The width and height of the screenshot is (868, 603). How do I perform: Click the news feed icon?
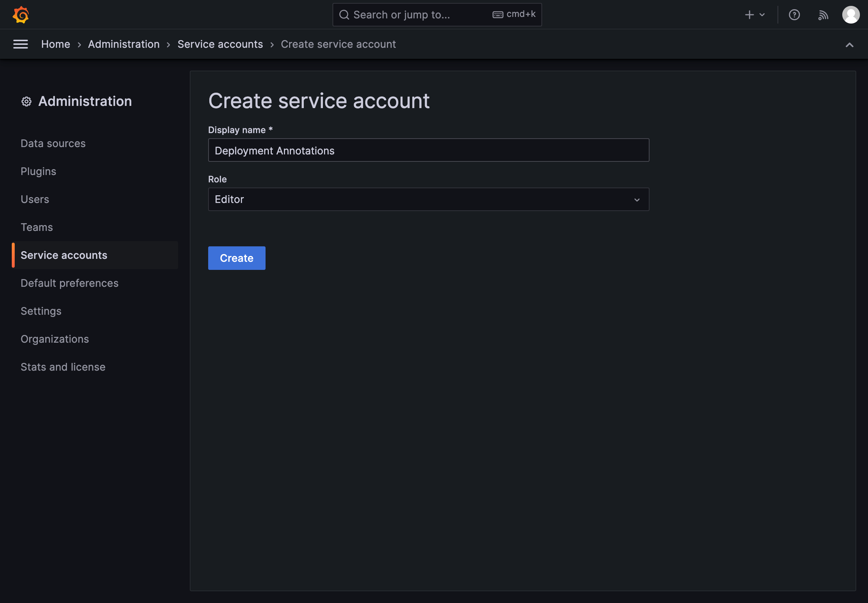(823, 15)
